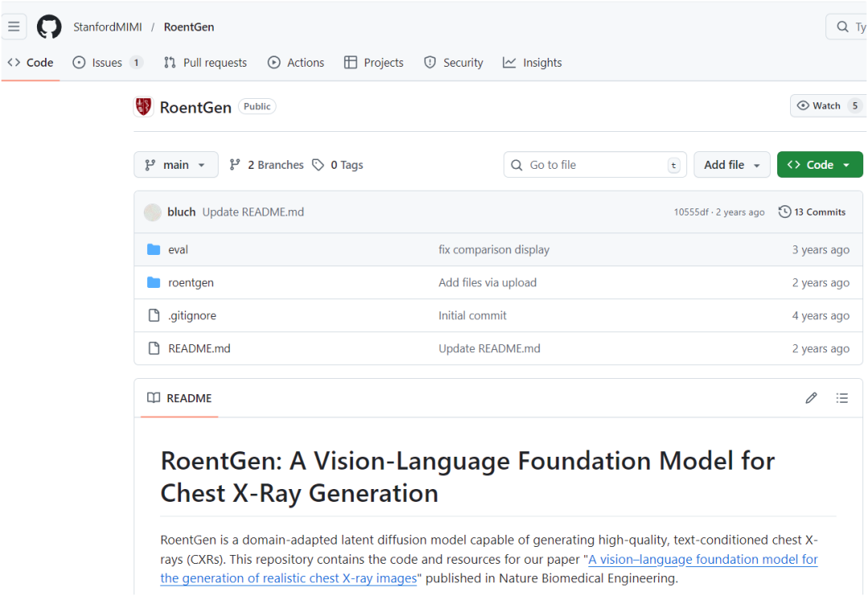Expand the main branch dropdown
The height and width of the screenshot is (596, 868).
pos(175,165)
